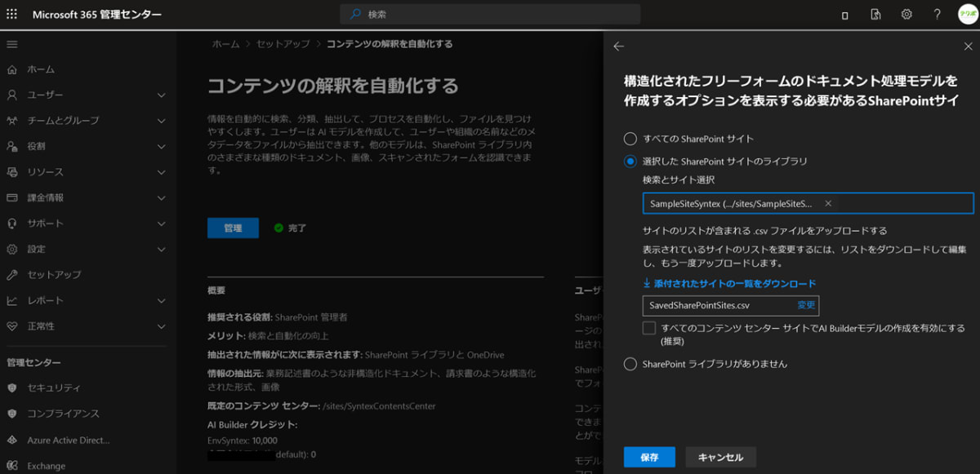Click the キャンセル button
980x474 pixels.
tap(721, 458)
